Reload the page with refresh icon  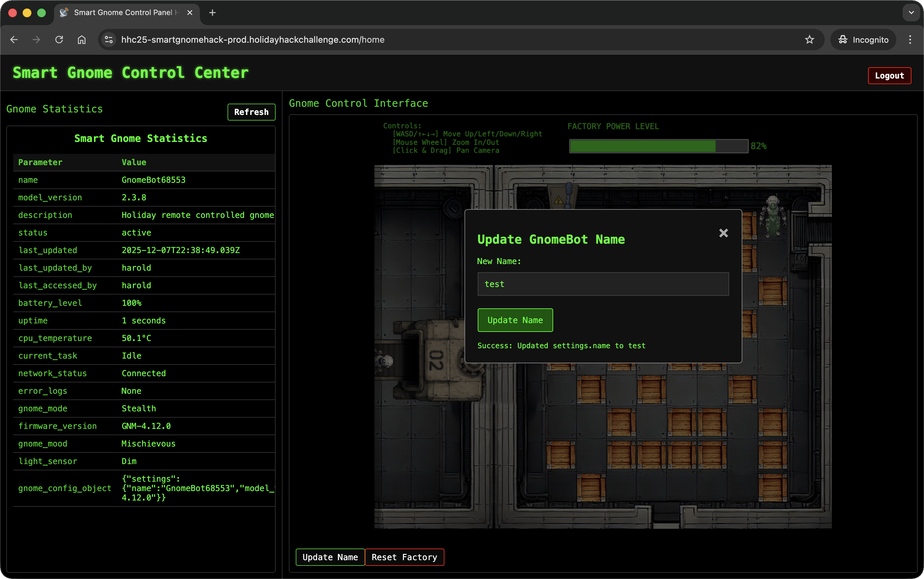(59, 40)
